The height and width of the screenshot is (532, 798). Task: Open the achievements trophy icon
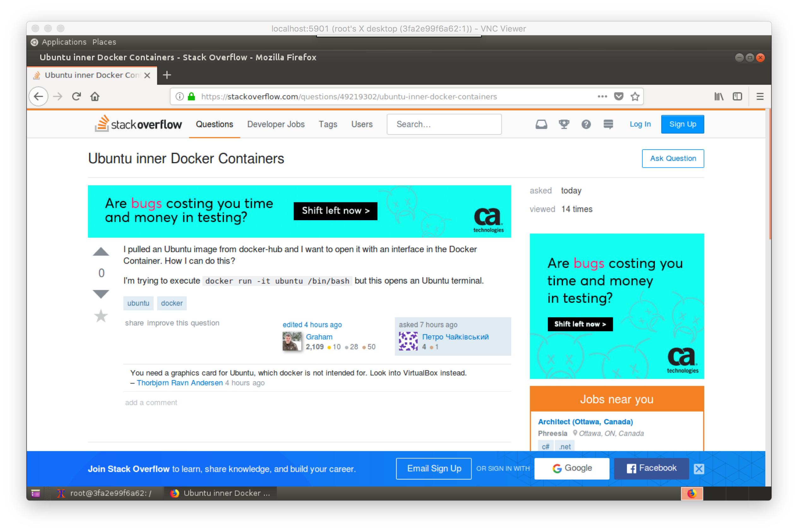564,124
